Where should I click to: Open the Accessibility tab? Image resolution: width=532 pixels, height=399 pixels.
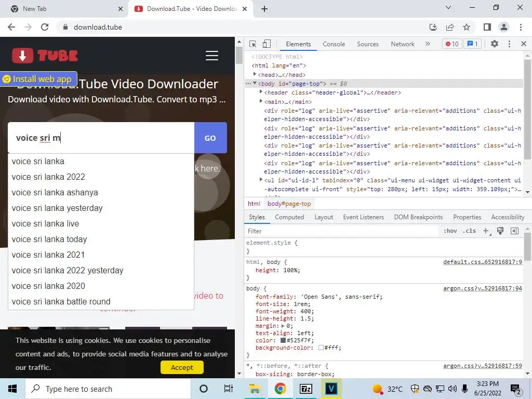pyautogui.click(x=507, y=217)
